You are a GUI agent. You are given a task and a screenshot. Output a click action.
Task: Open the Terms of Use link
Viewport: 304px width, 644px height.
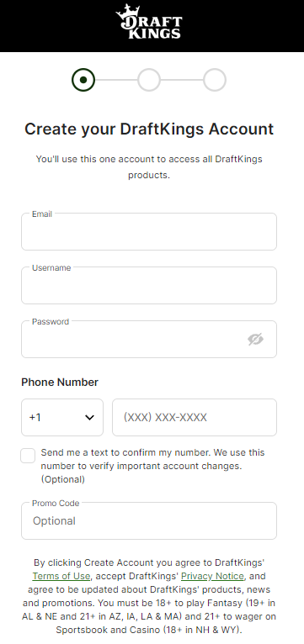click(x=61, y=576)
